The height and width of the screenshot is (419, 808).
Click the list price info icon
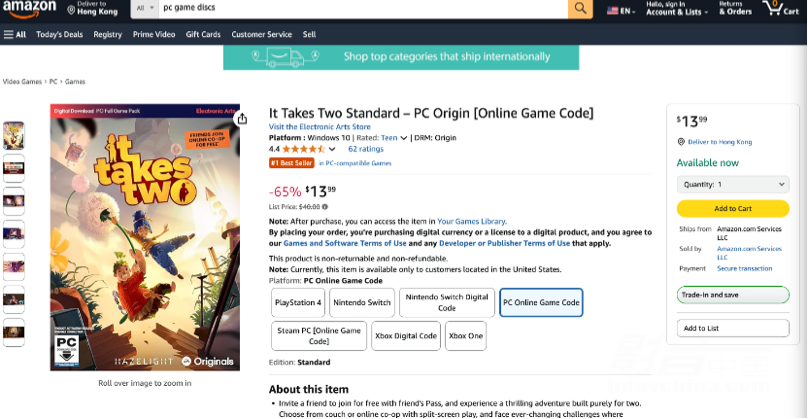(325, 207)
